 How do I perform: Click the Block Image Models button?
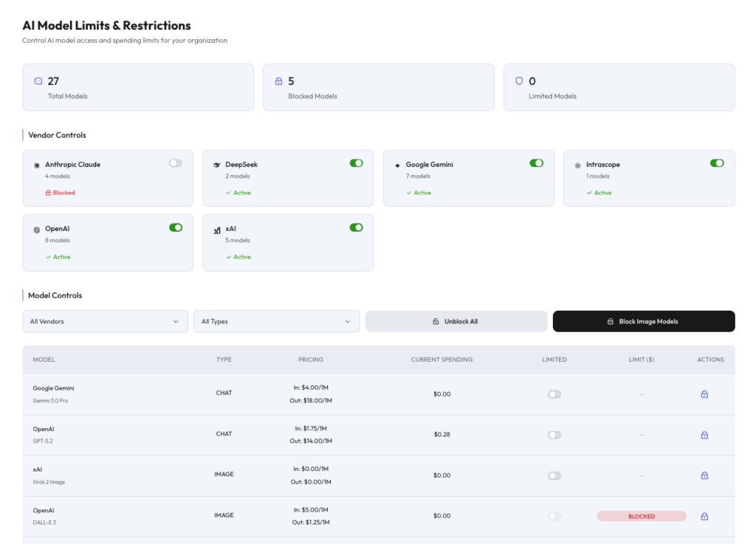643,321
